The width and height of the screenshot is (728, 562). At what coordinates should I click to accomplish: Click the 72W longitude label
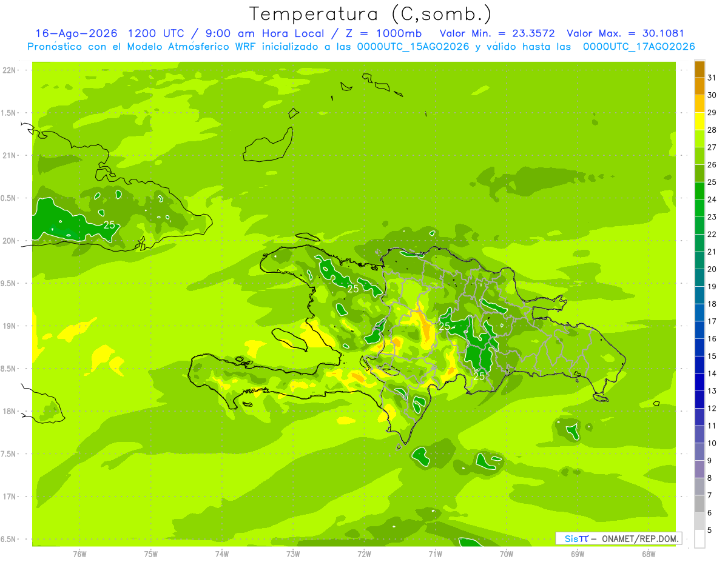coord(364,554)
